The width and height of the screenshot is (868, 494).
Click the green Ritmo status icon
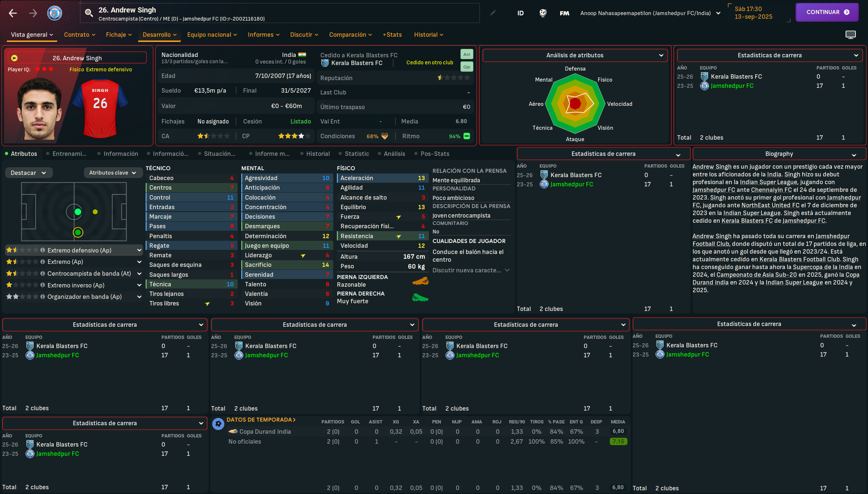coord(467,136)
